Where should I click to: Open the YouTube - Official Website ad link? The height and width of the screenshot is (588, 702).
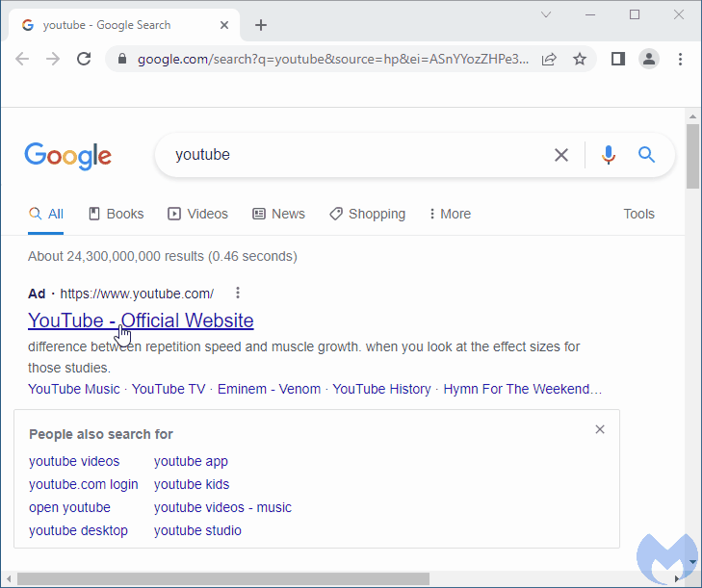coord(141,320)
